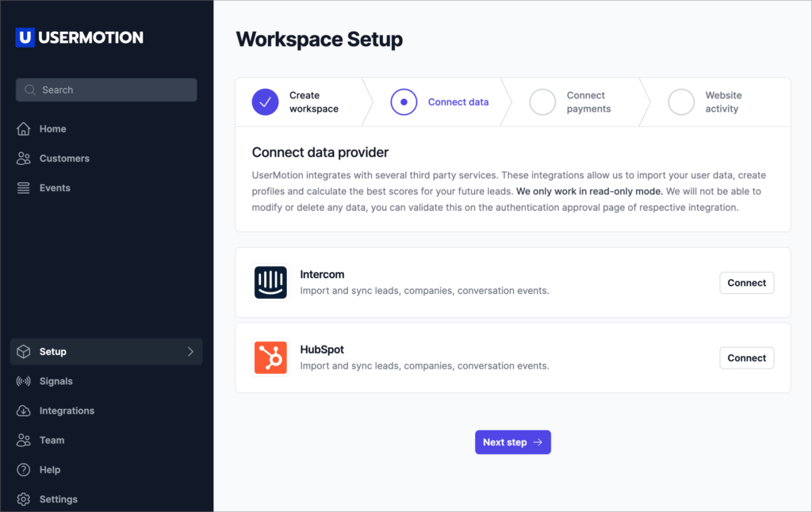
Task: Open Settings via the gear icon
Action: 24,499
